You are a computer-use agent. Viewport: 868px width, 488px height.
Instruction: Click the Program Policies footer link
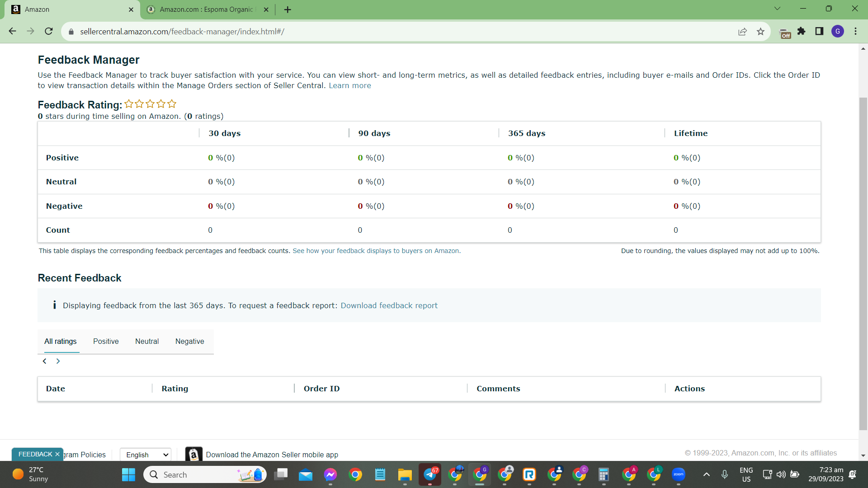point(85,455)
